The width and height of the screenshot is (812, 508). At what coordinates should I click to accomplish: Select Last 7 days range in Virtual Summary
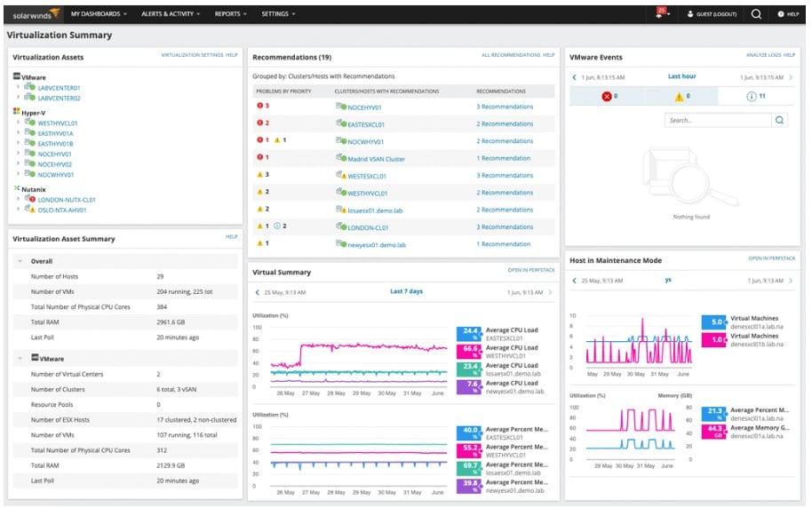pos(406,291)
